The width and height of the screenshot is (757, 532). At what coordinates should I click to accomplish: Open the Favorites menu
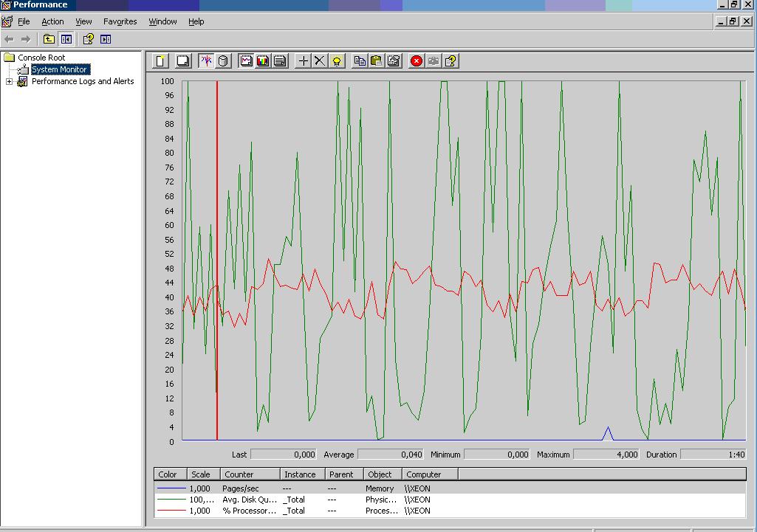click(x=120, y=21)
